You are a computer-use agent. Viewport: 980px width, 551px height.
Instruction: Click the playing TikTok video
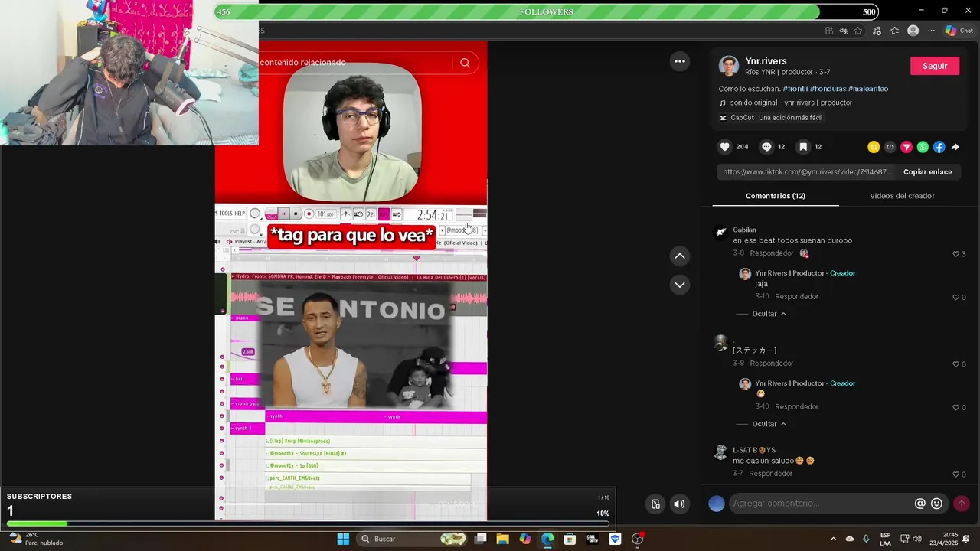(x=351, y=280)
